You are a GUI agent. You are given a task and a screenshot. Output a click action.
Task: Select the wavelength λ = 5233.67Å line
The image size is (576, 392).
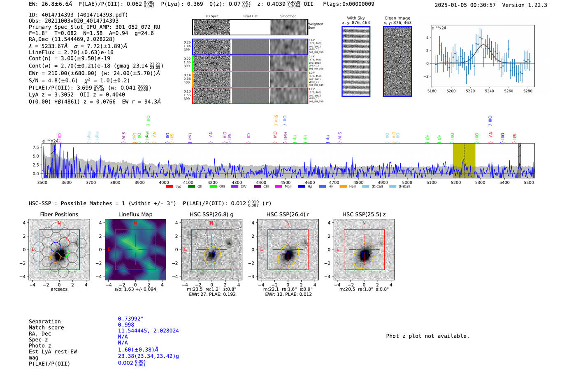pyautogui.click(x=78, y=46)
